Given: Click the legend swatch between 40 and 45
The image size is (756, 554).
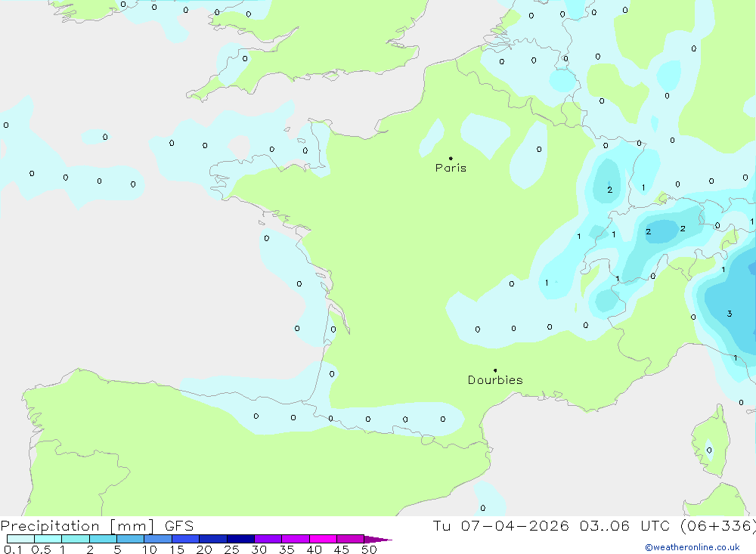Looking at the screenshot, I should pyautogui.click(x=323, y=539).
